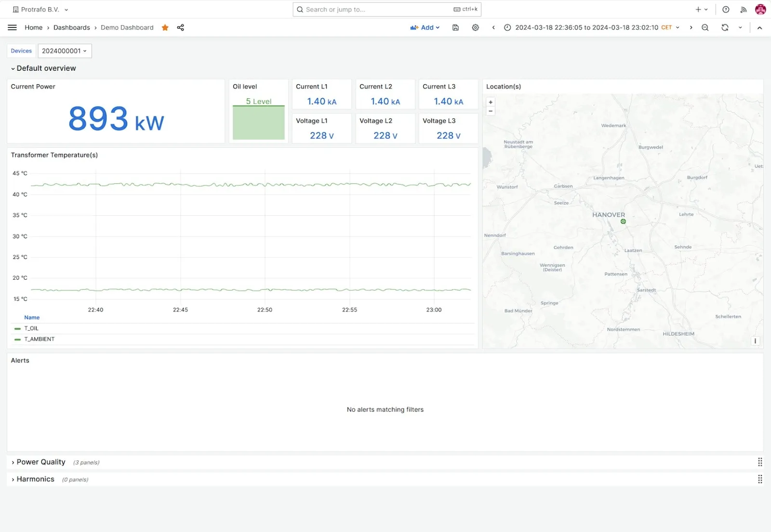
Task: Open the main hamburger menu
Action: pyautogui.click(x=12, y=27)
